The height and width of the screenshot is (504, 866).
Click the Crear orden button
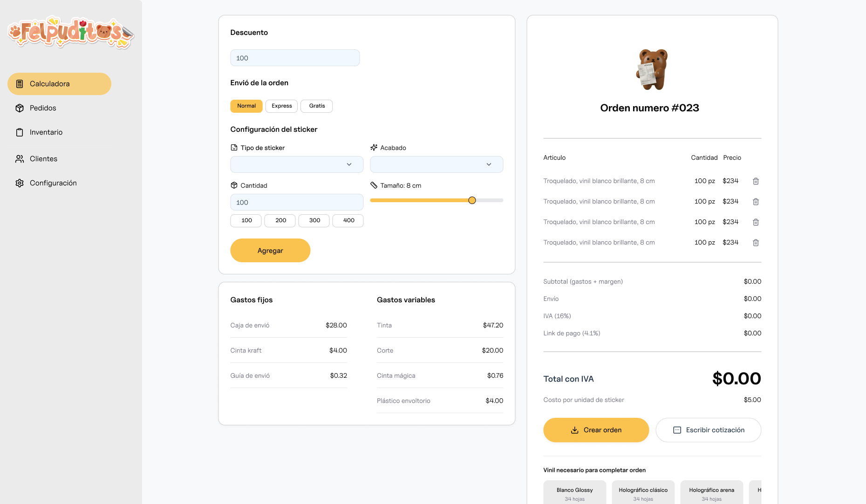click(x=596, y=430)
